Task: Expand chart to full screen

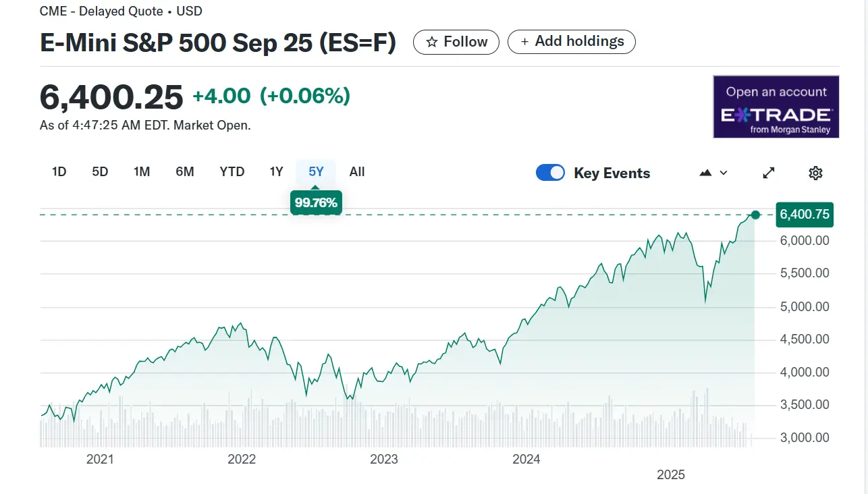Action: pyautogui.click(x=768, y=173)
